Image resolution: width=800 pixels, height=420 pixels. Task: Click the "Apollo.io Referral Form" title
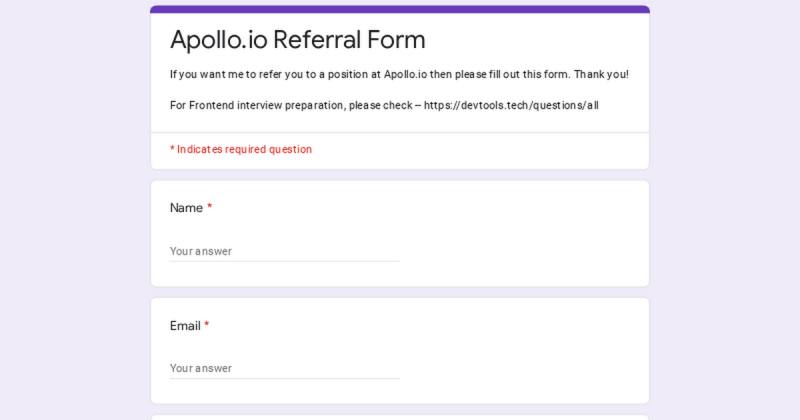click(297, 40)
